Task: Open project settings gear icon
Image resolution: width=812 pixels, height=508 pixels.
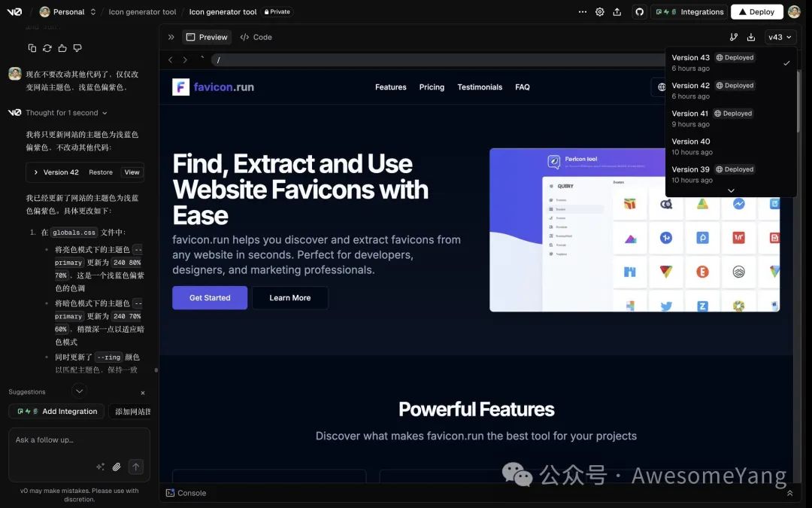Action: point(600,11)
